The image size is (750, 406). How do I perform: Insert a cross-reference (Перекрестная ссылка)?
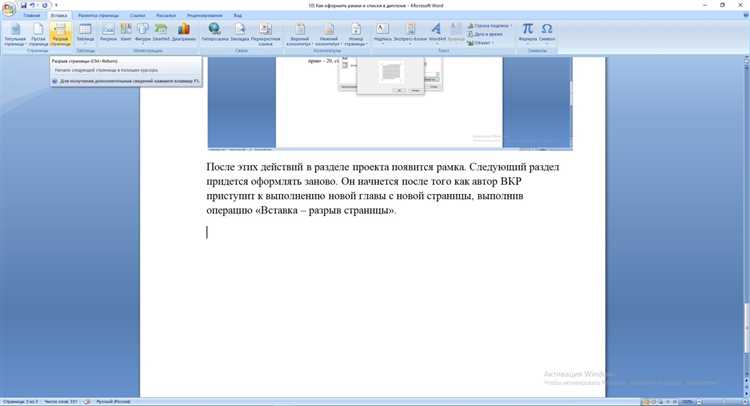(x=265, y=34)
